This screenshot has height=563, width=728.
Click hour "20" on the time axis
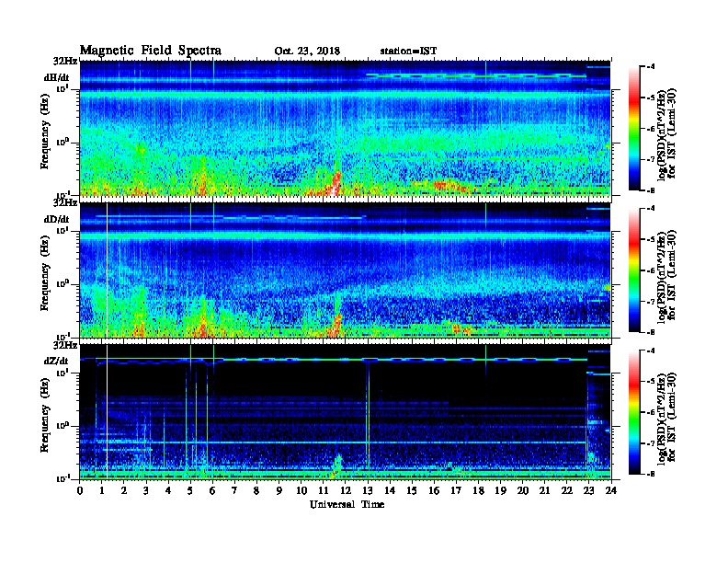click(522, 491)
